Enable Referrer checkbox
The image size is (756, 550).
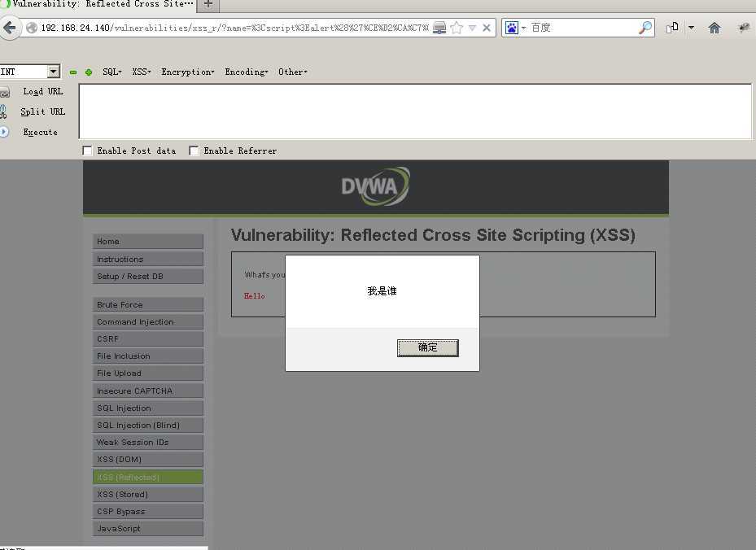194,151
